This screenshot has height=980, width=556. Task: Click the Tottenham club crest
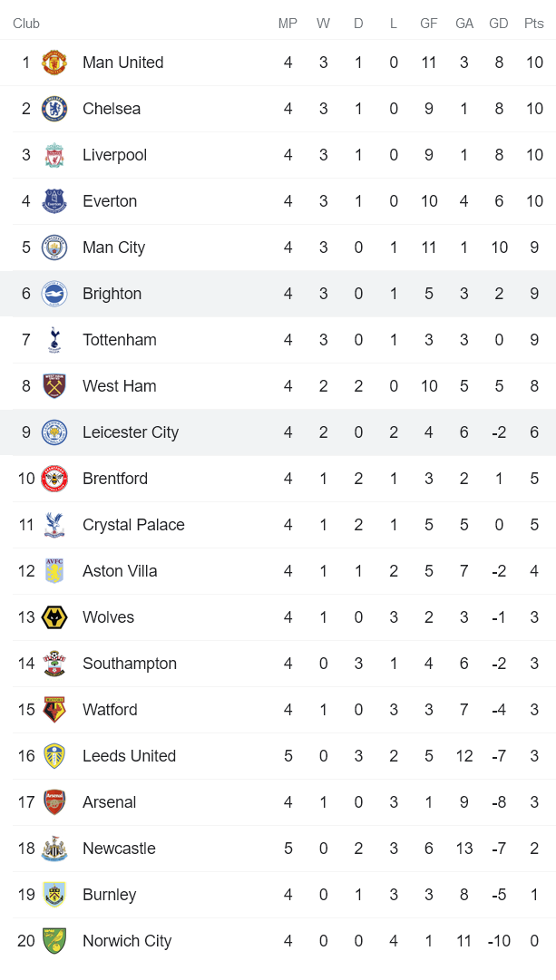point(53,340)
